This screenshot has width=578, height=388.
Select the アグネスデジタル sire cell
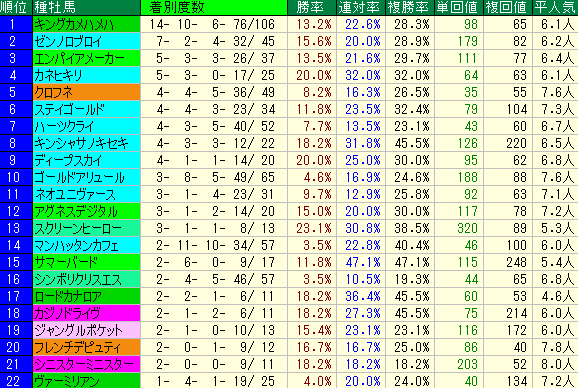pyautogui.click(x=86, y=211)
